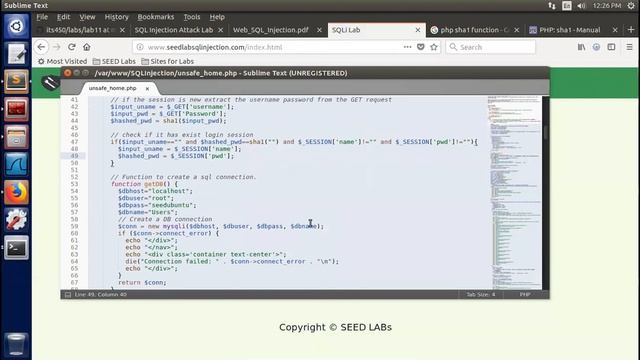
Task: Launch Wireshark from the dock
Action: [x=16, y=164]
